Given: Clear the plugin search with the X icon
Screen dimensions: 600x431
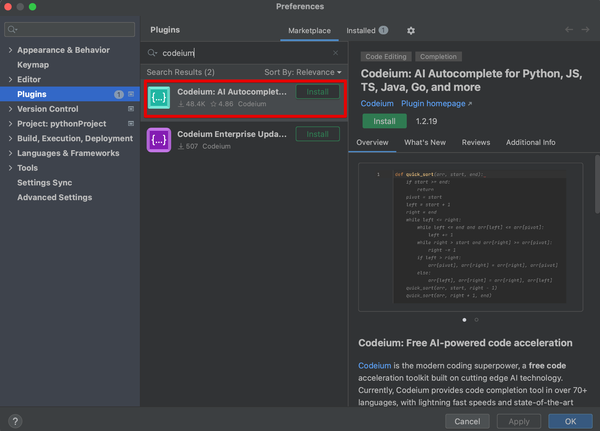Looking at the screenshot, I should click(335, 53).
